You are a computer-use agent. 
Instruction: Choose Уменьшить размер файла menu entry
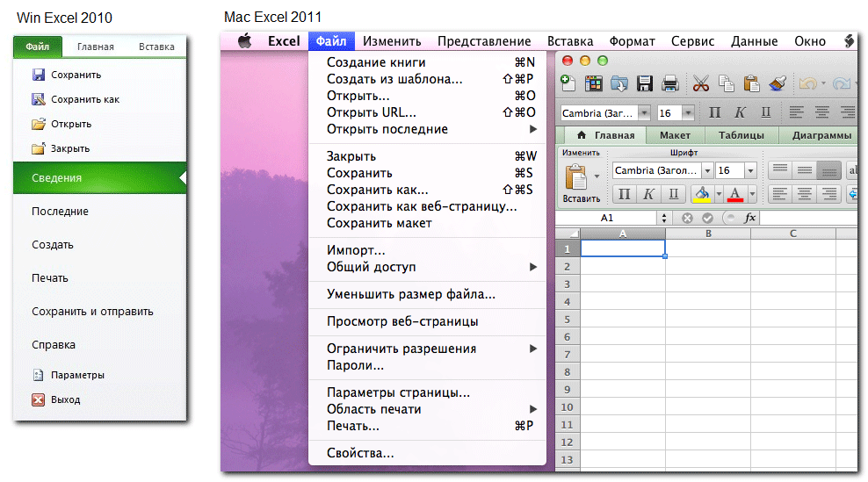pos(427,294)
